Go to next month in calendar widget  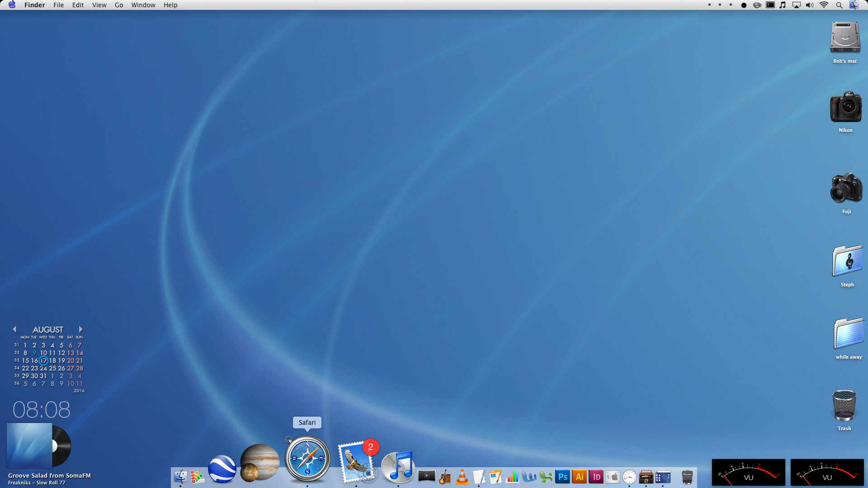tap(80, 329)
